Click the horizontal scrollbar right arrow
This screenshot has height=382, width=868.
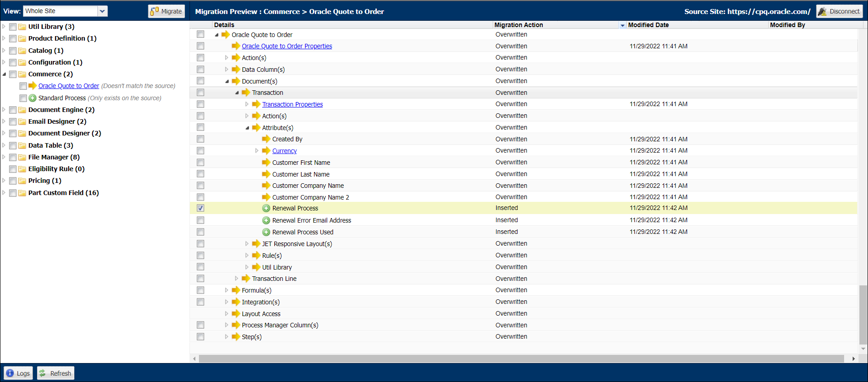[x=853, y=359]
